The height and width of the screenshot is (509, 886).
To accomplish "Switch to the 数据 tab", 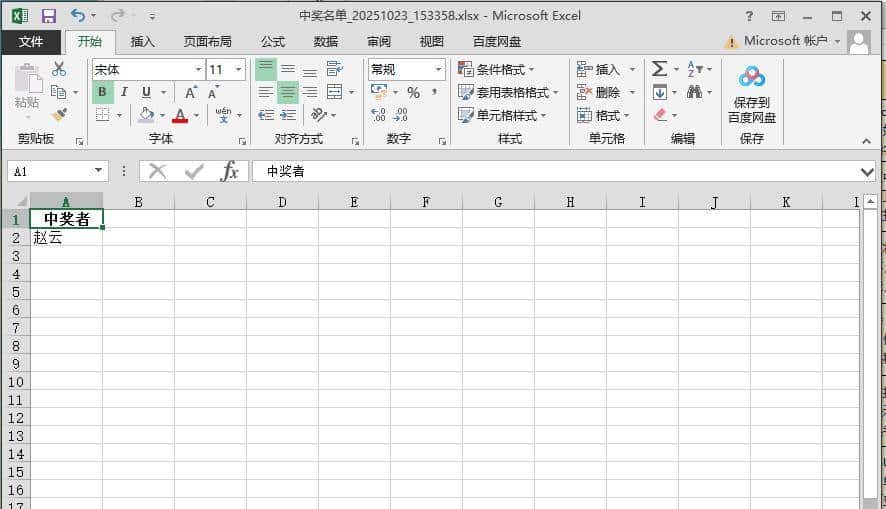I will [x=325, y=42].
